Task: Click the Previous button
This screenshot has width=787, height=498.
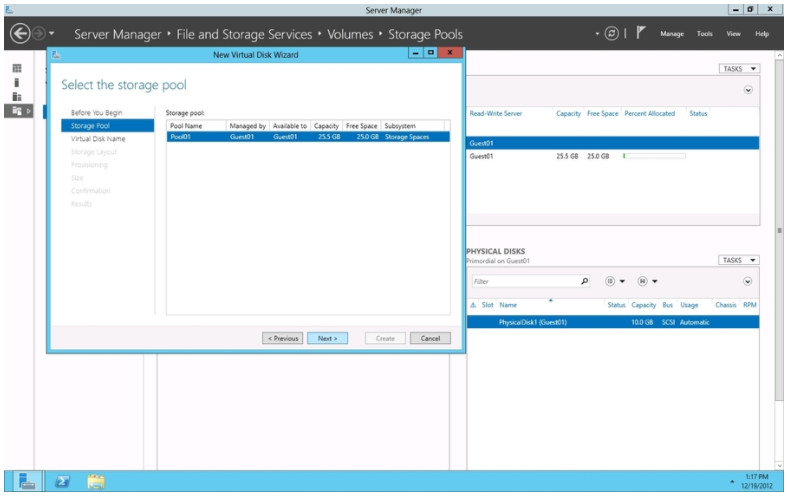Action: click(283, 338)
